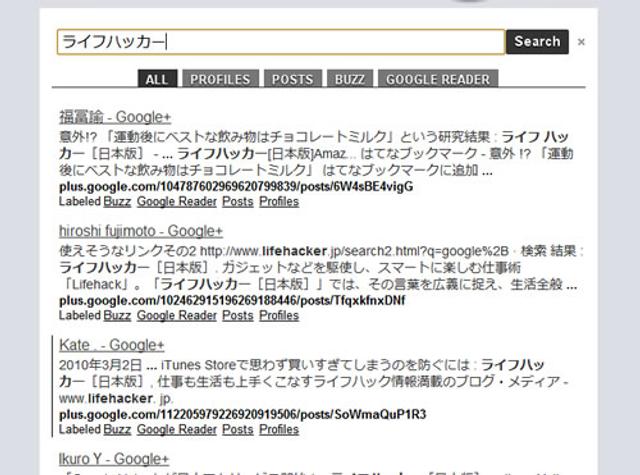
Task: Click Posts label under the Kate result
Action: pyautogui.click(x=238, y=429)
